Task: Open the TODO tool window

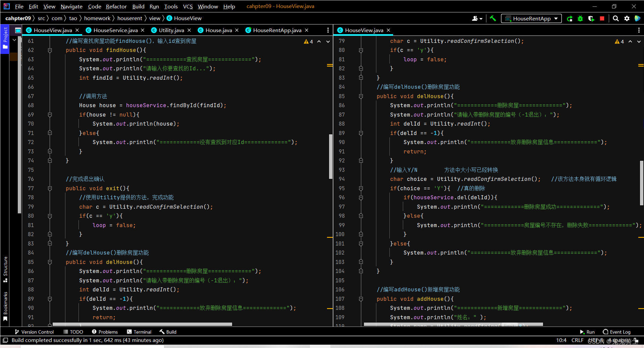Action: point(73,332)
